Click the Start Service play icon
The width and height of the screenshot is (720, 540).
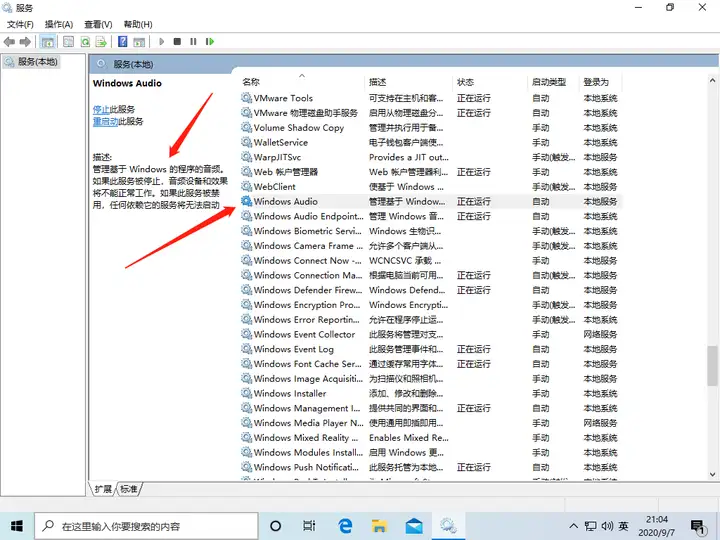161,42
